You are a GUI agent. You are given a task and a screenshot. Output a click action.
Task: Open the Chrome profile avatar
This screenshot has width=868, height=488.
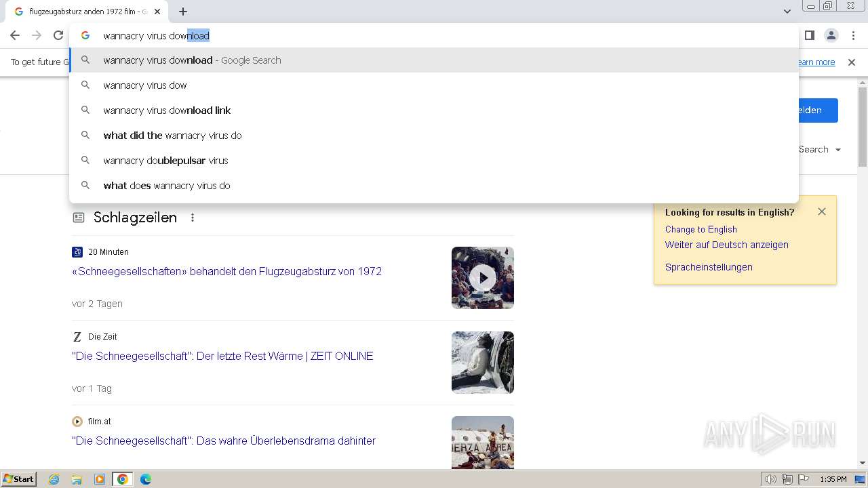pos(831,35)
